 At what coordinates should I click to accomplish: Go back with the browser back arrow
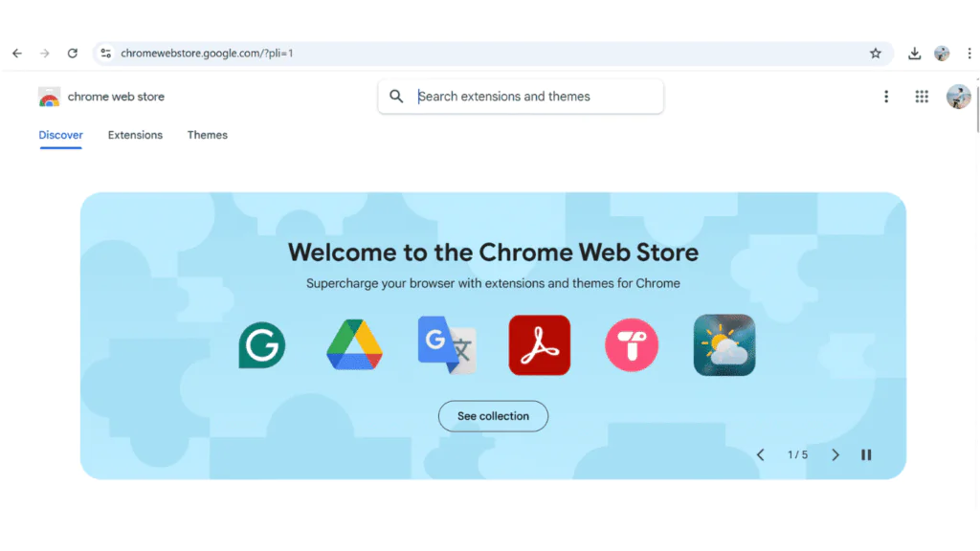click(17, 54)
